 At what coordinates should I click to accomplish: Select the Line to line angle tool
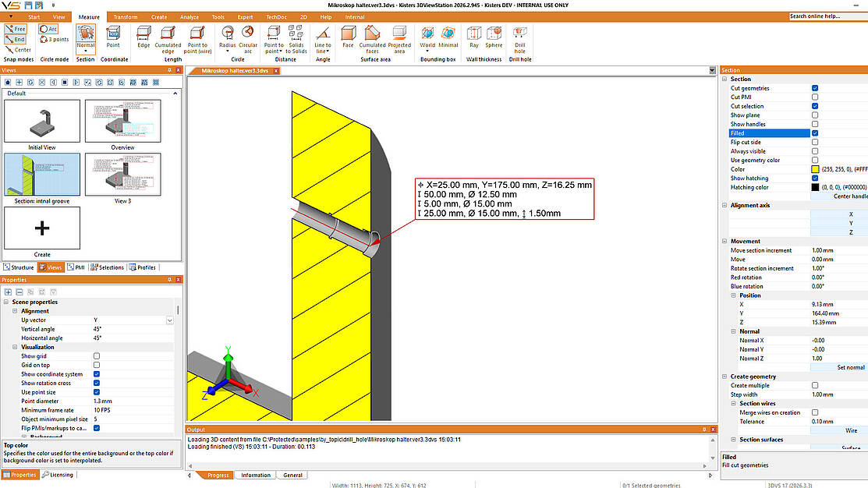click(323, 39)
